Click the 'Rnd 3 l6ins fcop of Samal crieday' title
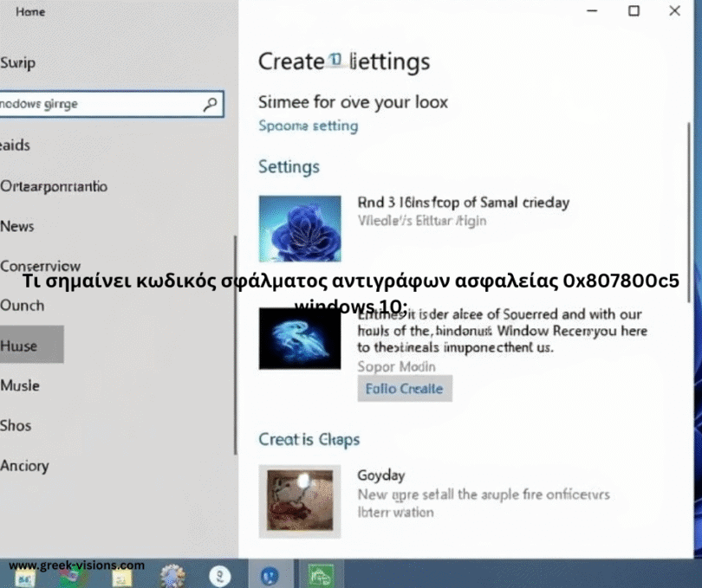The width and height of the screenshot is (702, 588). [x=464, y=203]
